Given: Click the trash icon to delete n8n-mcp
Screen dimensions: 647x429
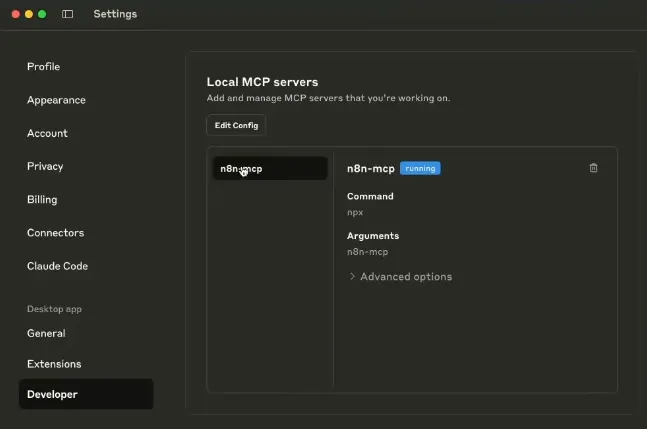Looking at the screenshot, I should [593, 168].
